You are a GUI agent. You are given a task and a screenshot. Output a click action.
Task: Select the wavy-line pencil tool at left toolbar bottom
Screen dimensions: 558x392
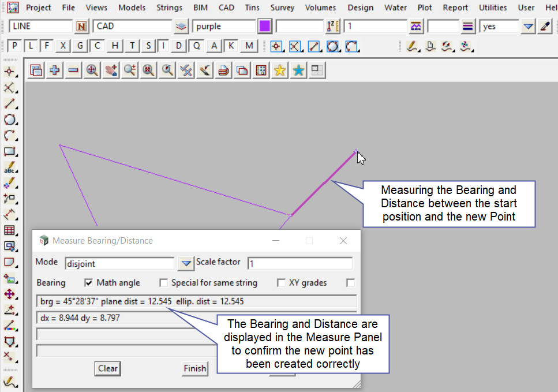pos(10,382)
